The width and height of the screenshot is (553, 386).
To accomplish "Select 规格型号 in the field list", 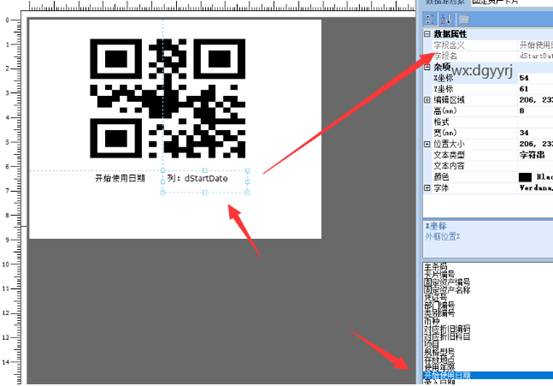I will pos(439,351).
